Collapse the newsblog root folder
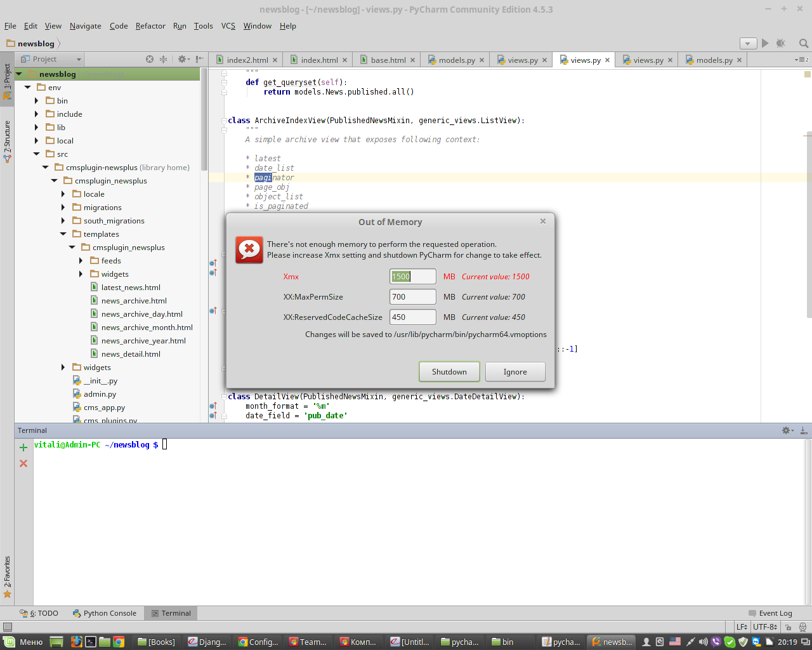The width and height of the screenshot is (812, 650). point(19,74)
